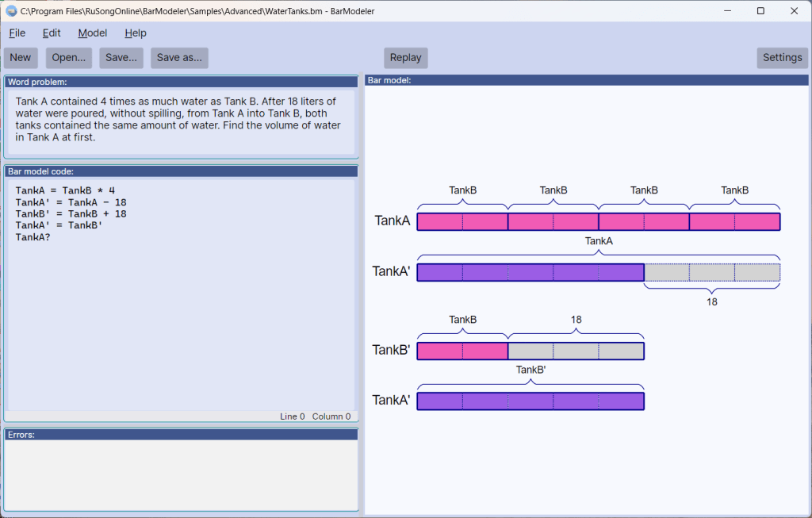Place the cursor on the 'TankA?' code line
Image resolution: width=812 pixels, height=518 pixels.
tap(33, 237)
